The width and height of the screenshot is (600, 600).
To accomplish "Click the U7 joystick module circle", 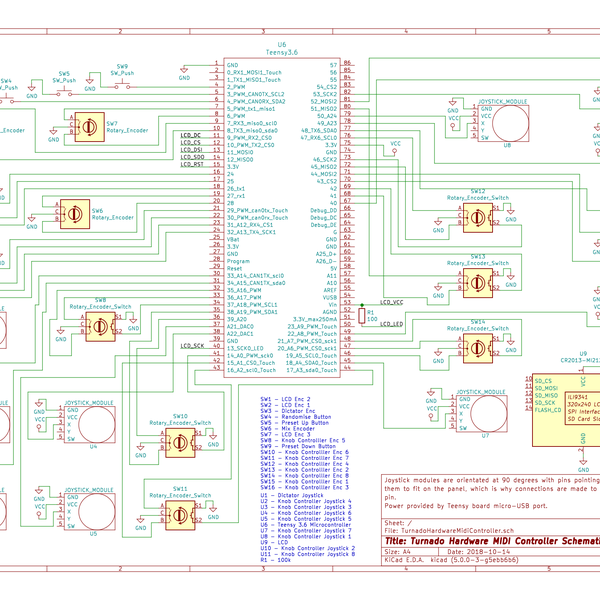I will [x=489, y=414].
